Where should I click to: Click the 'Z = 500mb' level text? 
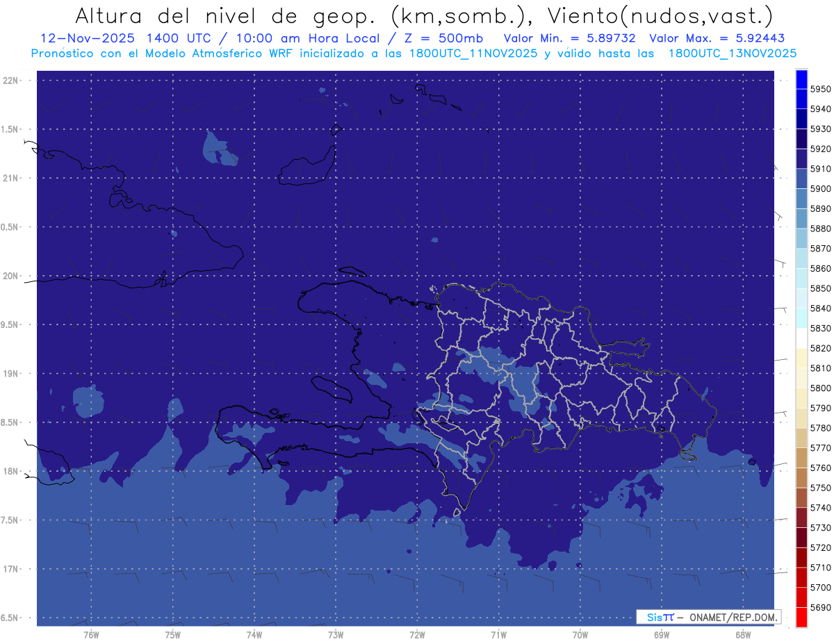(439, 38)
